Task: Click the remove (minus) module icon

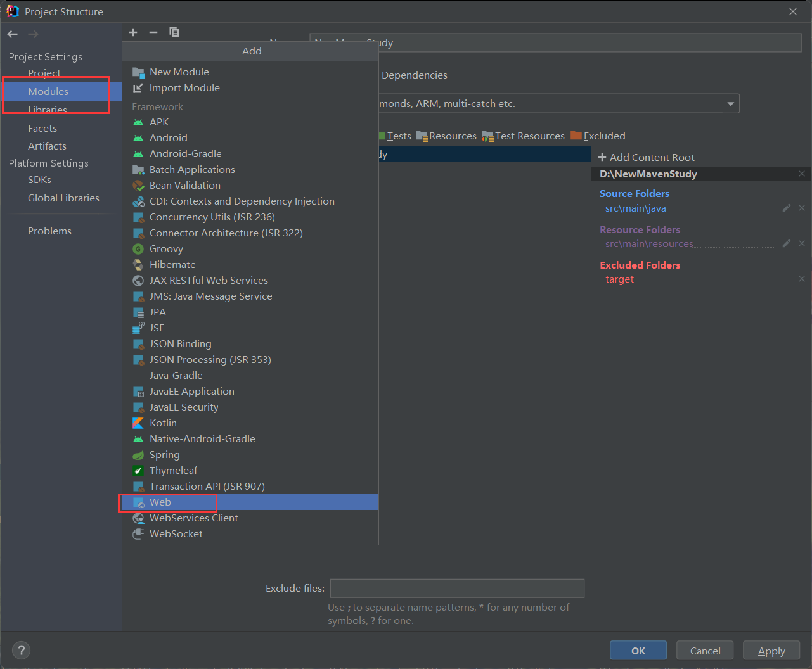Action: click(x=153, y=32)
